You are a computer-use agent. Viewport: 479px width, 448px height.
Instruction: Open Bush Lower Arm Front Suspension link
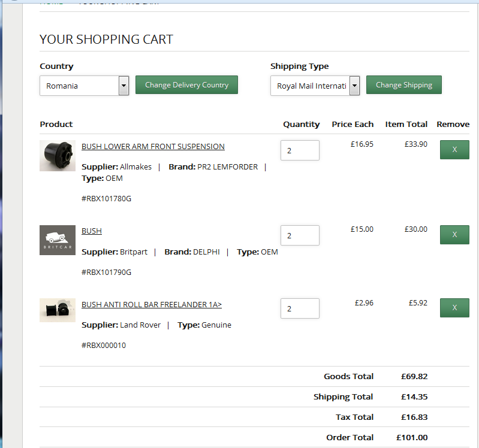click(x=153, y=147)
